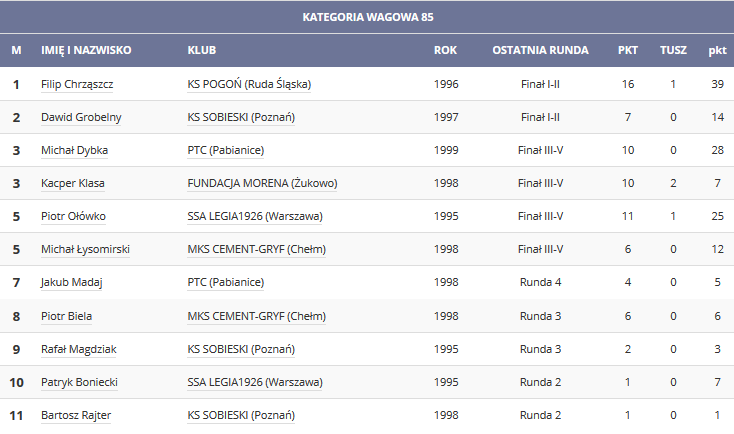Image resolution: width=734 pixels, height=434 pixels.
Task: Select placement number 1 for Filip Chrząszcz
Action: tap(16, 85)
